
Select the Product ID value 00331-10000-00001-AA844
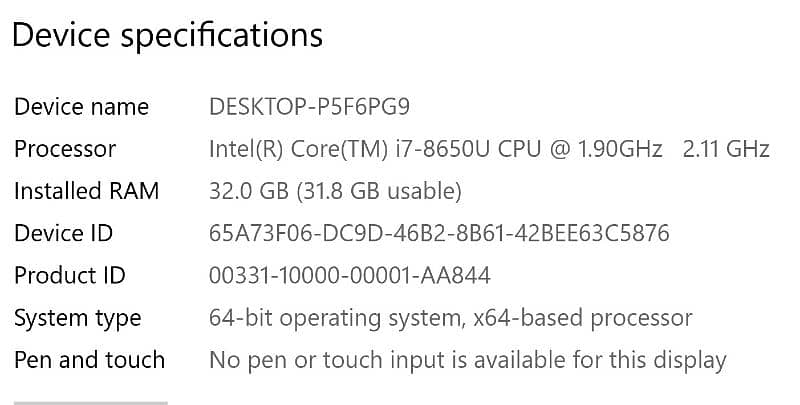[x=349, y=275]
